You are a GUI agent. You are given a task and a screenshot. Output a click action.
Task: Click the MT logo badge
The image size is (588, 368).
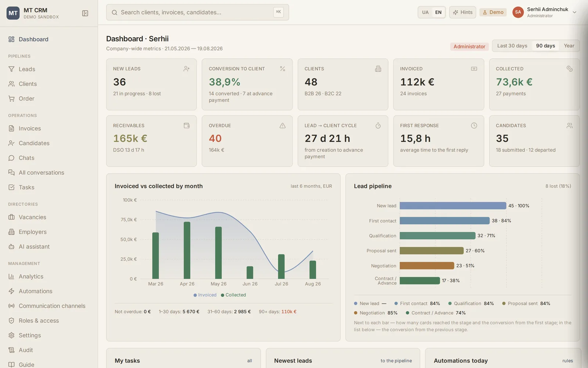[x=13, y=13]
